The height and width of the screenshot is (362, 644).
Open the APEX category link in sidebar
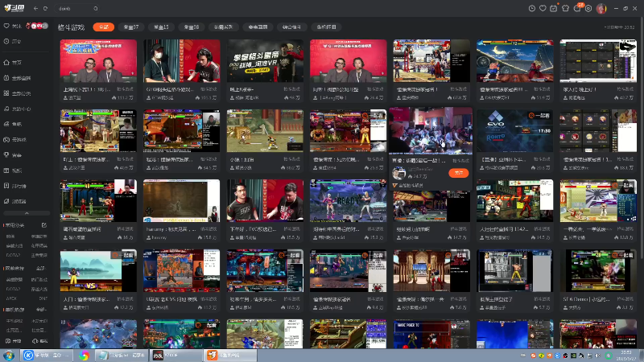tap(11, 298)
